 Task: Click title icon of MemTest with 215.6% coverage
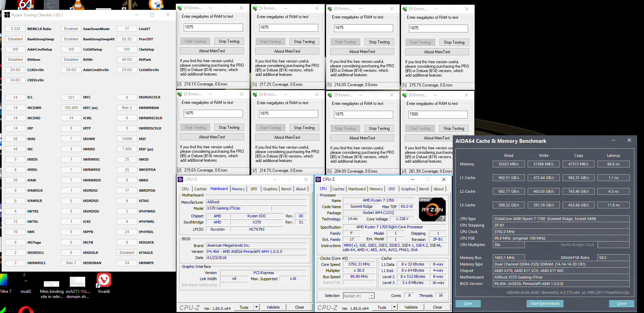point(180,94)
